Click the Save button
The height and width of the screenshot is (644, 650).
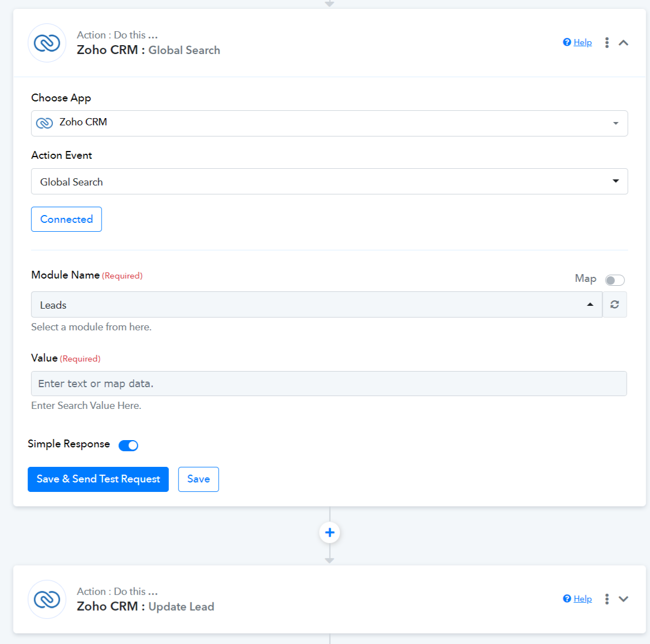point(198,479)
